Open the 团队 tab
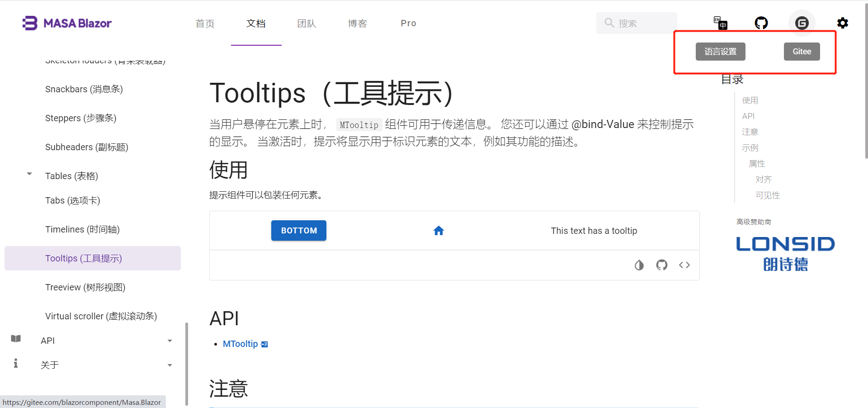 click(x=307, y=23)
